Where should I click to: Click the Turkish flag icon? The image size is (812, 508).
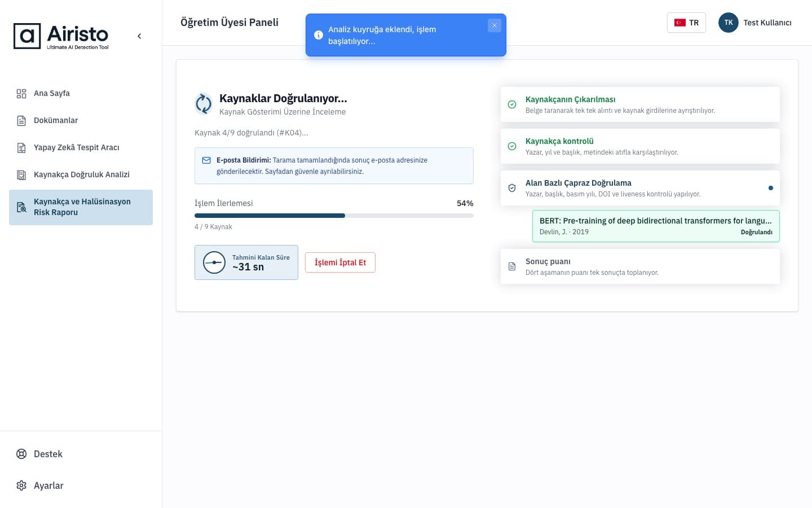(680, 23)
